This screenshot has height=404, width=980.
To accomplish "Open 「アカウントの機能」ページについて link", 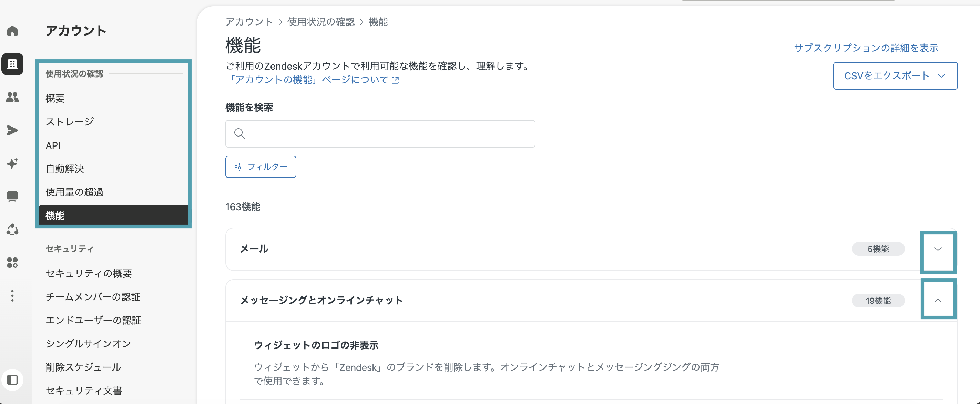I will click(312, 80).
